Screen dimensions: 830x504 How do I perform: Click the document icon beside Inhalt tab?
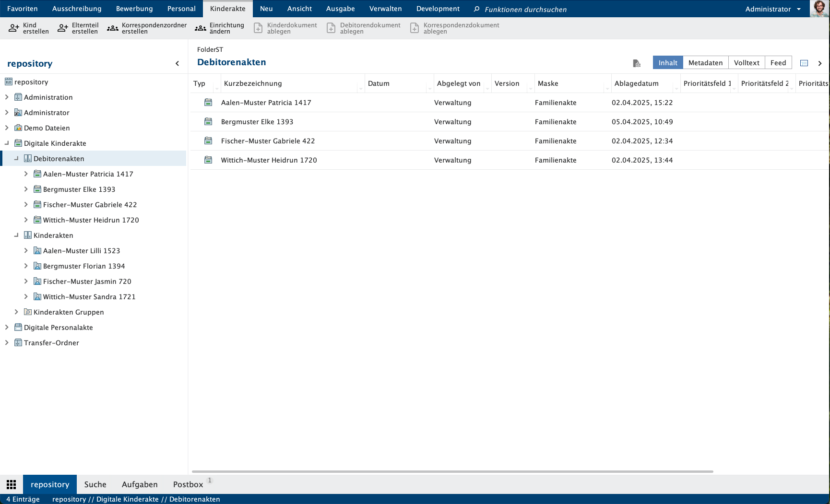tap(637, 63)
